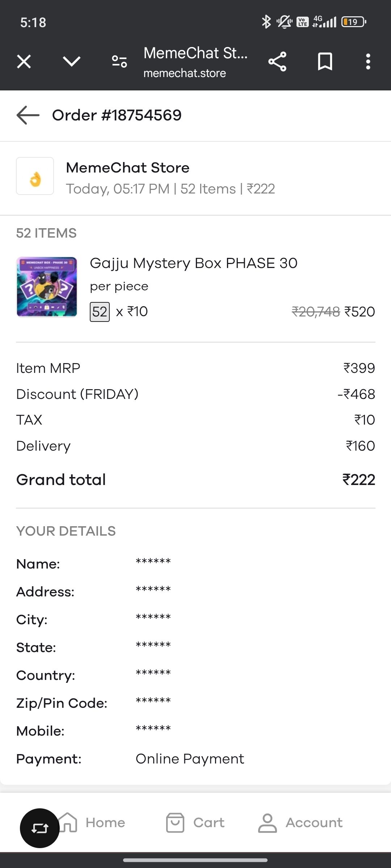
Task: Tap the quantity box showing 52
Action: 100,312
